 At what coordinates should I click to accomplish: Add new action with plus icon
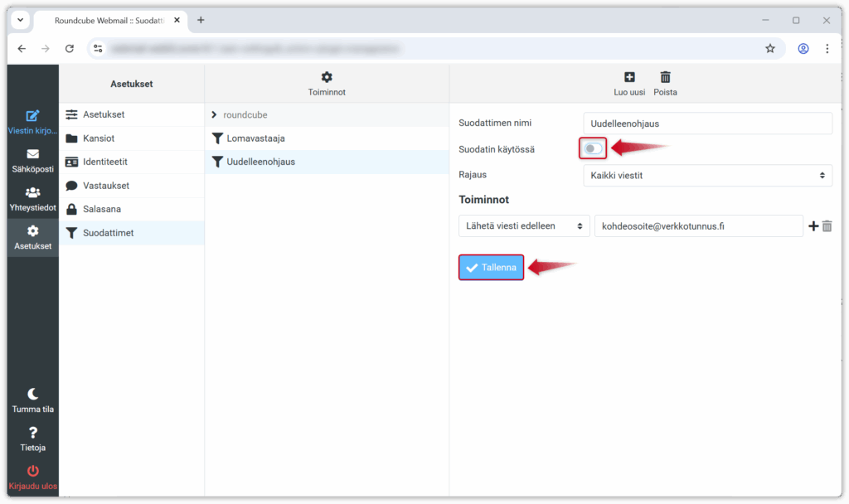(813, 226)
